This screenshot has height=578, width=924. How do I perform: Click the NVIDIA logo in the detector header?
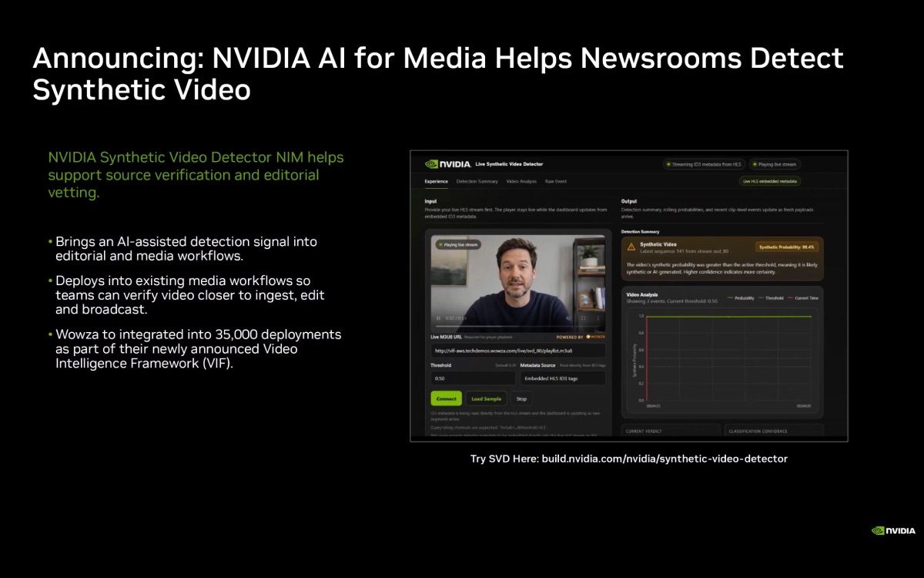pos(447,164)
